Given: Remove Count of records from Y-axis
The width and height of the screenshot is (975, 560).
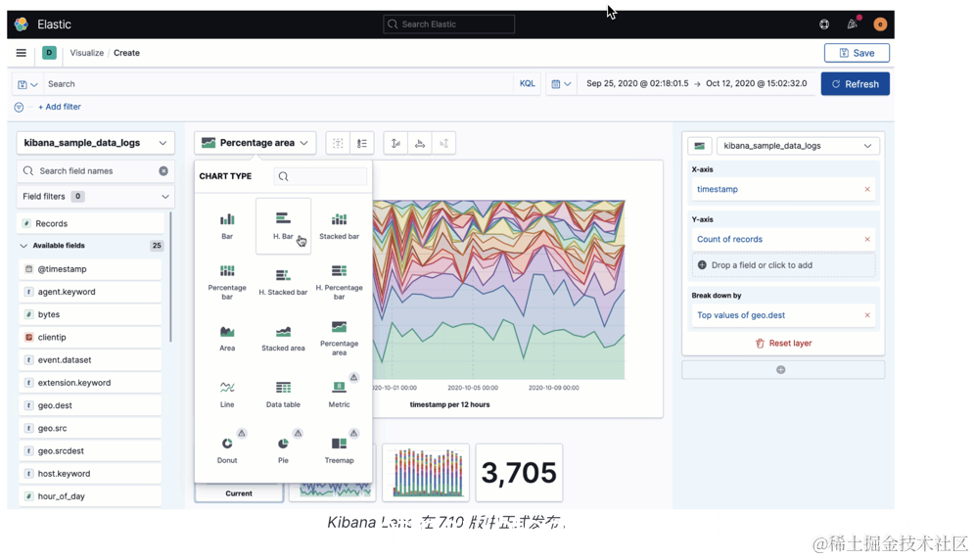Looking at the screenshot, I should tap(867, 239).
